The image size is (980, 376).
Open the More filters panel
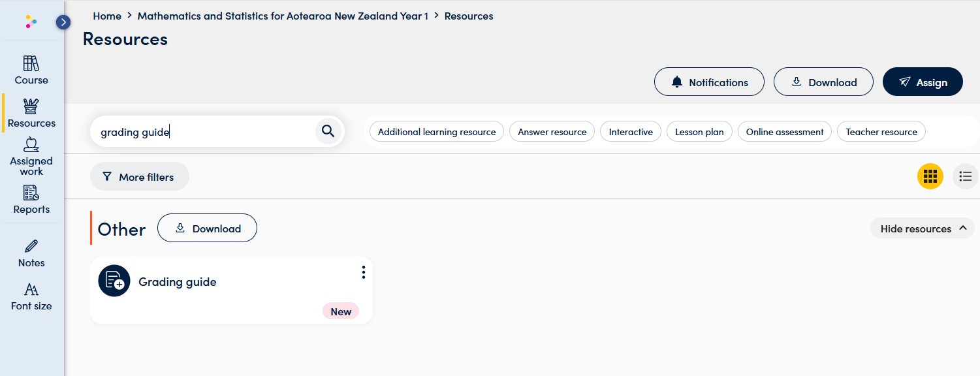coord(139,177)
